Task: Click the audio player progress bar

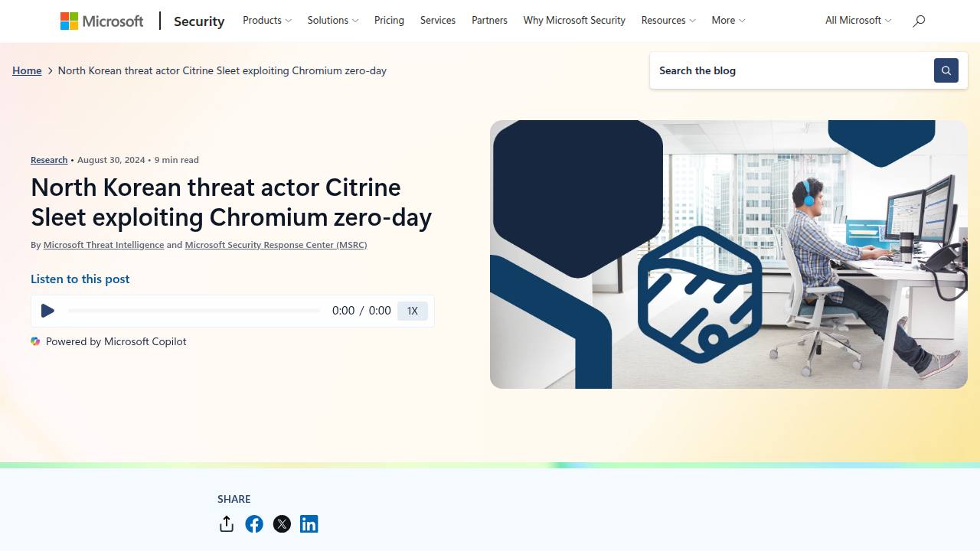Action: pyautogui.click(x=194, y=311)
